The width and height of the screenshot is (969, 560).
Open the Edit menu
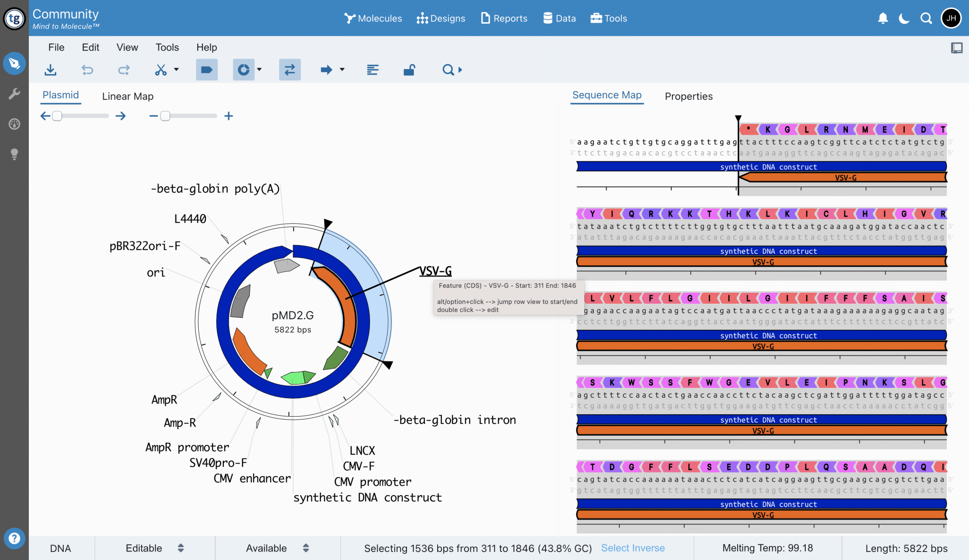(x=90, y=47)
